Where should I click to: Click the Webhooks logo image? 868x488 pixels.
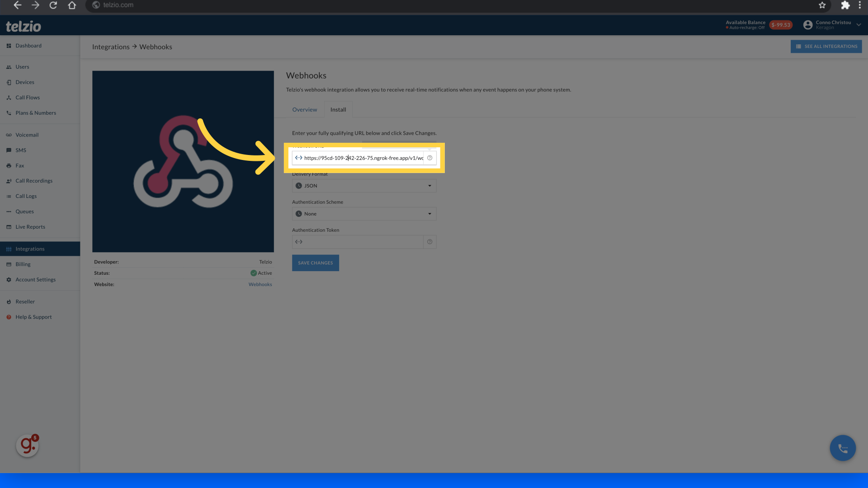(183, 161)
